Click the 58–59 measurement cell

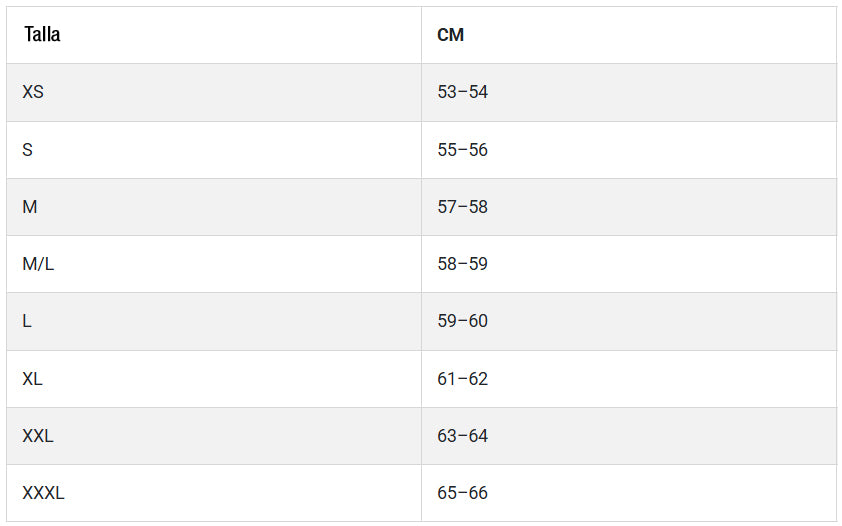pos(462,264)
